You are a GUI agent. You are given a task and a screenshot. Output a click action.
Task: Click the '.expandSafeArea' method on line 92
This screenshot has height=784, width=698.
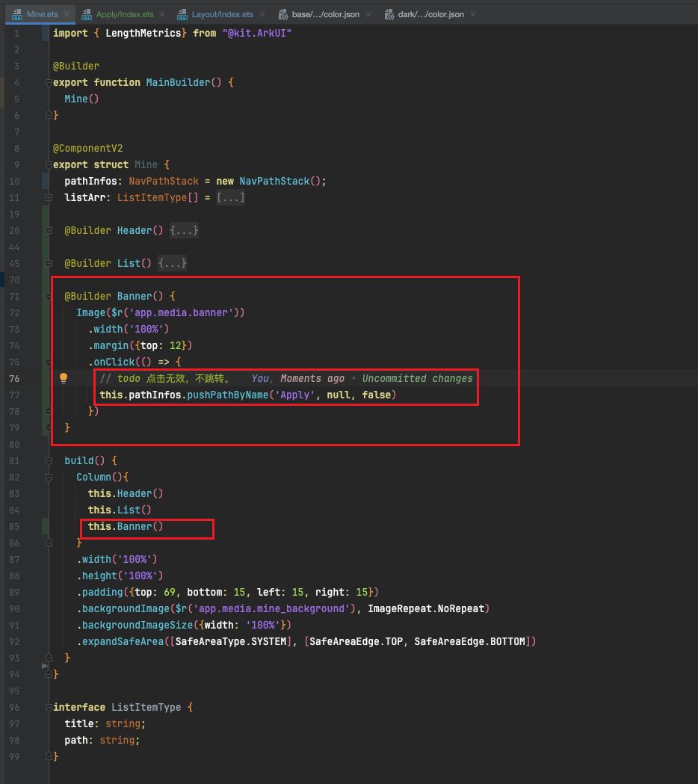[120, 641]
